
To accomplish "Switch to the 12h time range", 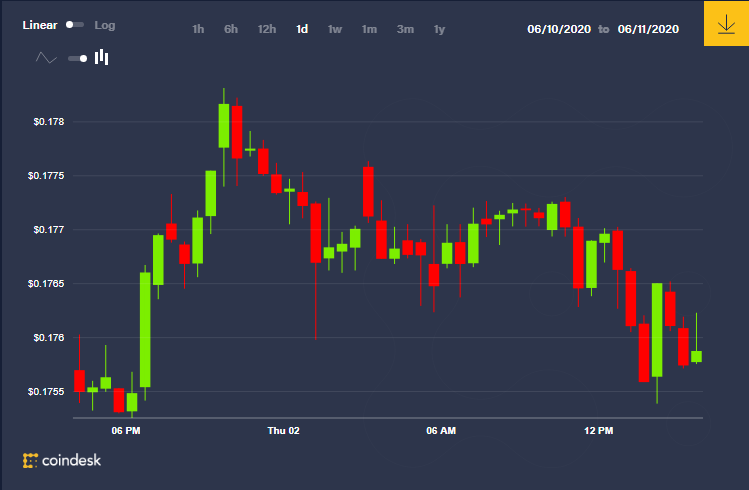I will pos(267,29).
